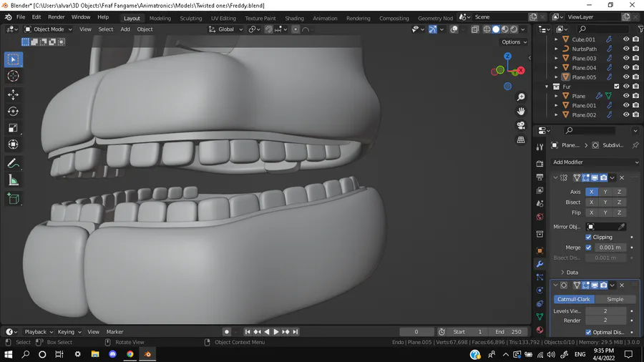Click the Z axis on navigation gizmo
The width and height of the screenshot is (644, 362).
(507, 57)
